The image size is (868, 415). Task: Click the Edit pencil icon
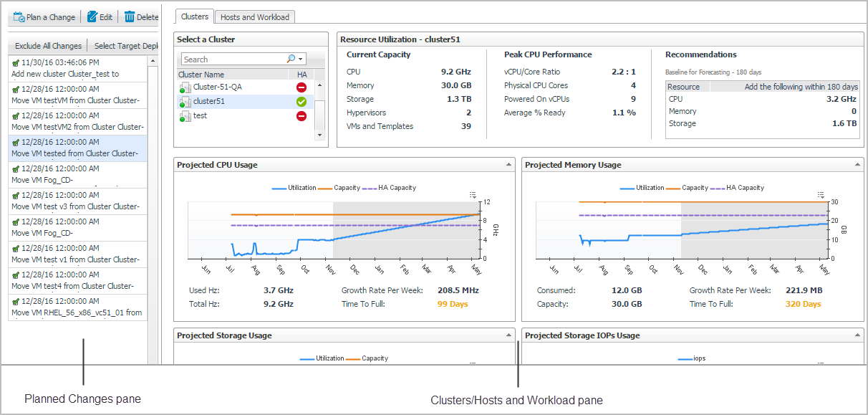(x=92, y=16)
